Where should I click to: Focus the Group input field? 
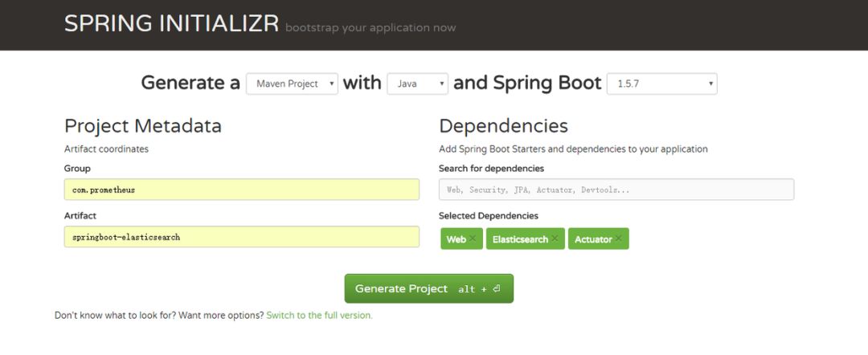click(x=241, y=190)
